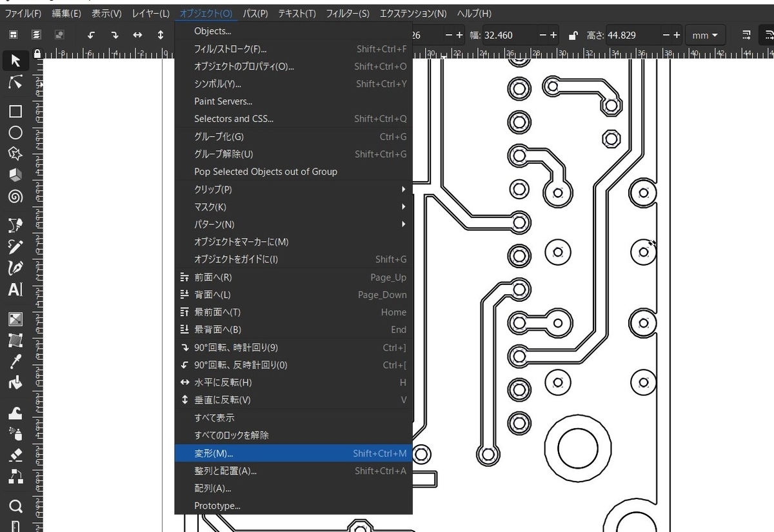Image resolution: width=774 pixels, height=532 pixels.
Task: Rotate selection 90° counter-clockwise via toolbar icon
Action: tap(92, 35)
